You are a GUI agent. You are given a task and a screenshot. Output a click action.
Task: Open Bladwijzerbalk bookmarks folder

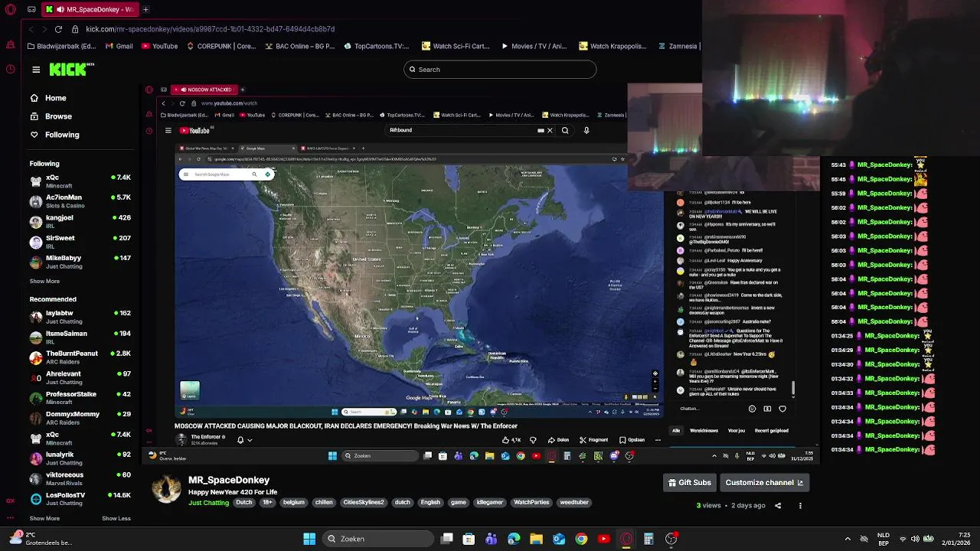[x=61, y=46]
